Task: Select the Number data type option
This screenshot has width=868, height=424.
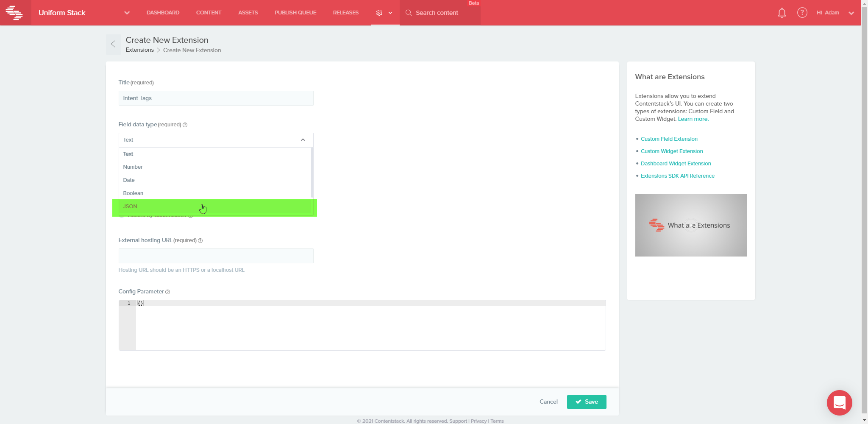Action: tap(215, 167)
